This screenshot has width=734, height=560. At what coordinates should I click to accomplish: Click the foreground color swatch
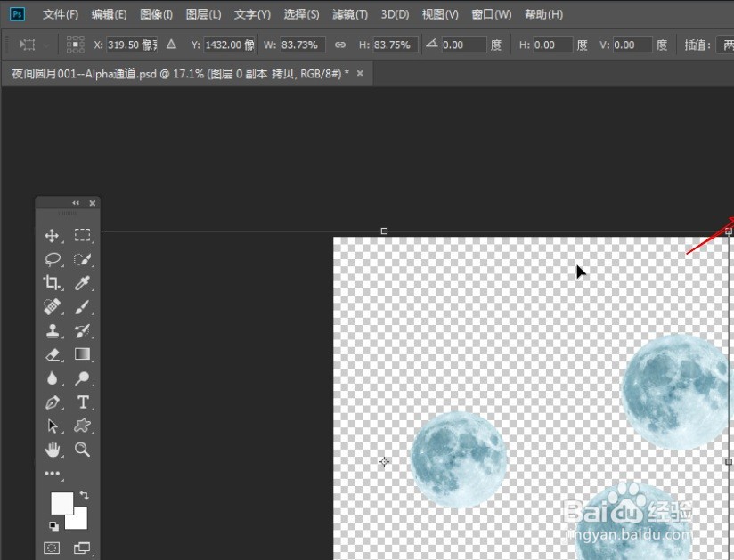(61, 503)
